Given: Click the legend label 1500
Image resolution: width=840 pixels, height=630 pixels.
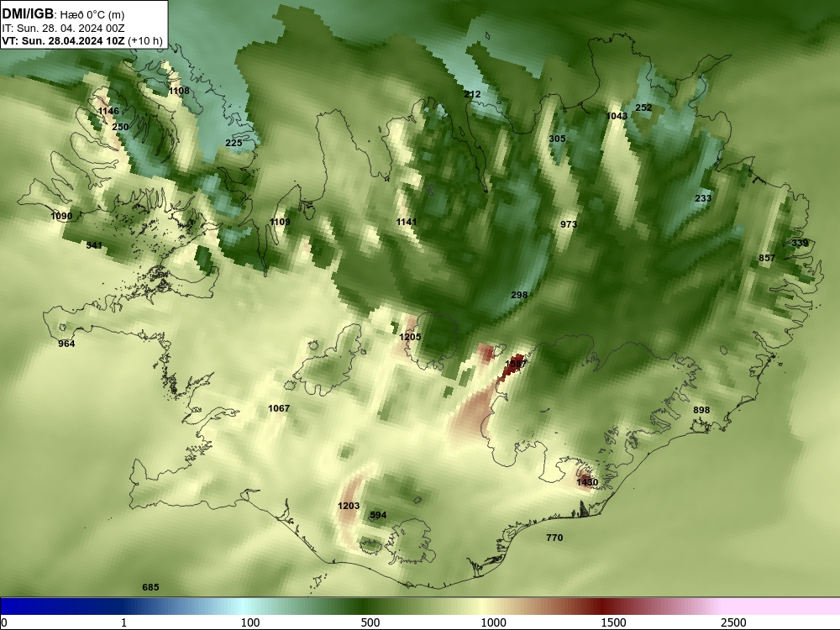Looking at the screenshot, I should [613, 622].
